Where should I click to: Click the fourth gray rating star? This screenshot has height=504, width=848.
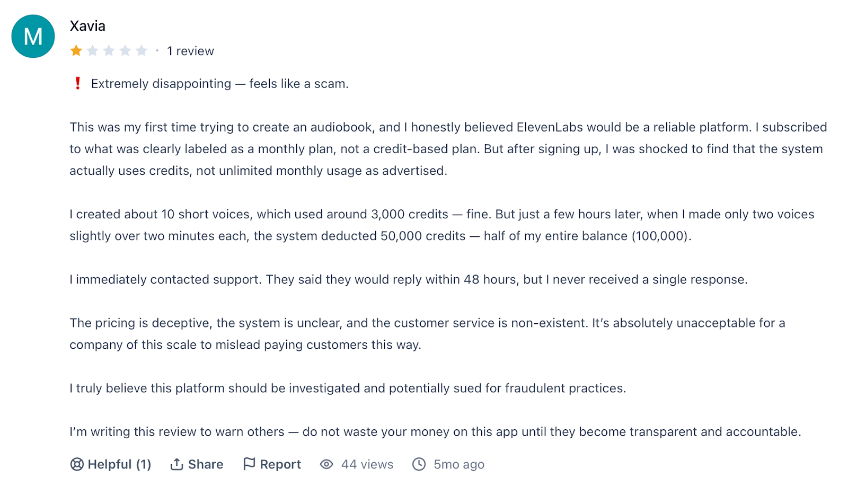(125, 51)
